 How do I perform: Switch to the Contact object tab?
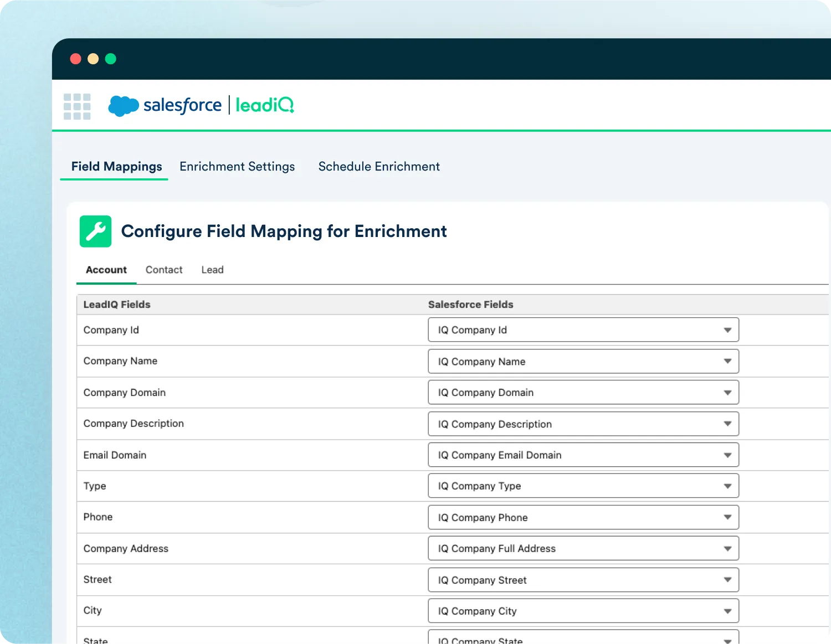[x=164, y=270]
